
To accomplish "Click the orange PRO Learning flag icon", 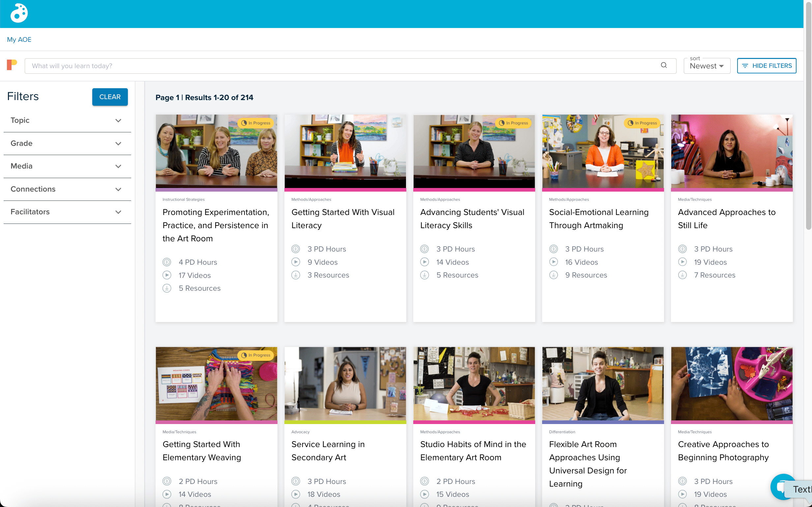I will tap(12, 65).
